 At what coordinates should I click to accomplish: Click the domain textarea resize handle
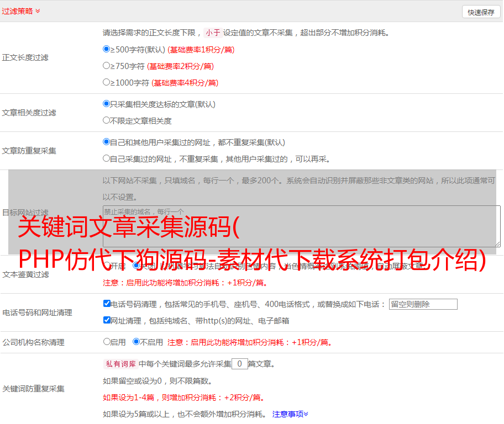tap(497, 243)
